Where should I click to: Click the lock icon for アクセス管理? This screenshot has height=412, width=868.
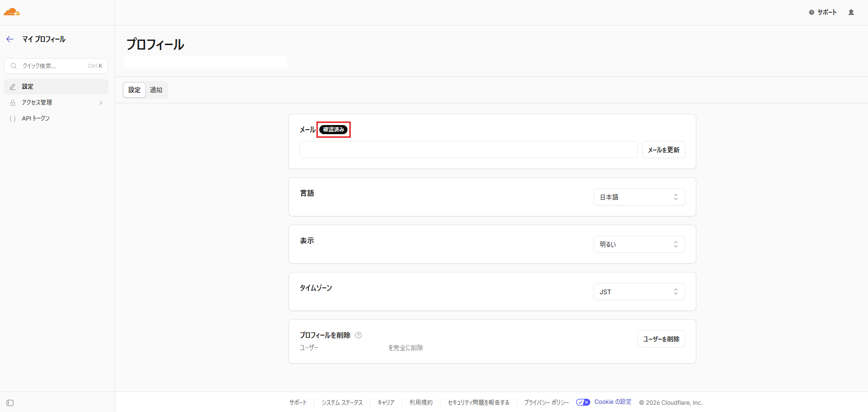(13, 103)
